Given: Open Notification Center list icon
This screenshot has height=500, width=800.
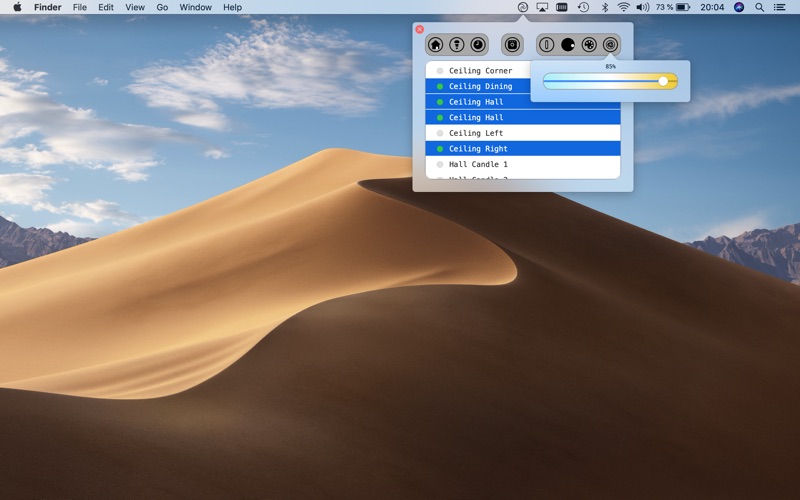Looking at the screenshot, I should [779, 7].
